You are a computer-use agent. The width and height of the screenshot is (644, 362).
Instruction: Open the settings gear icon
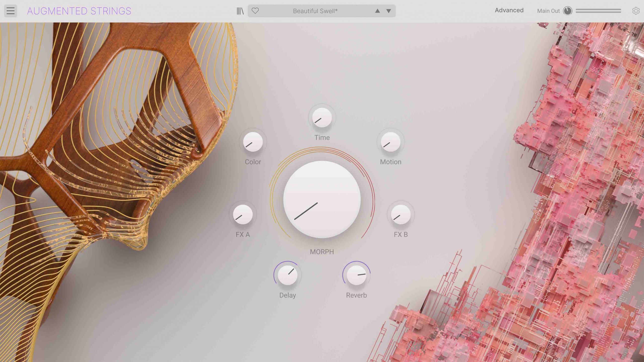[636, 11]
